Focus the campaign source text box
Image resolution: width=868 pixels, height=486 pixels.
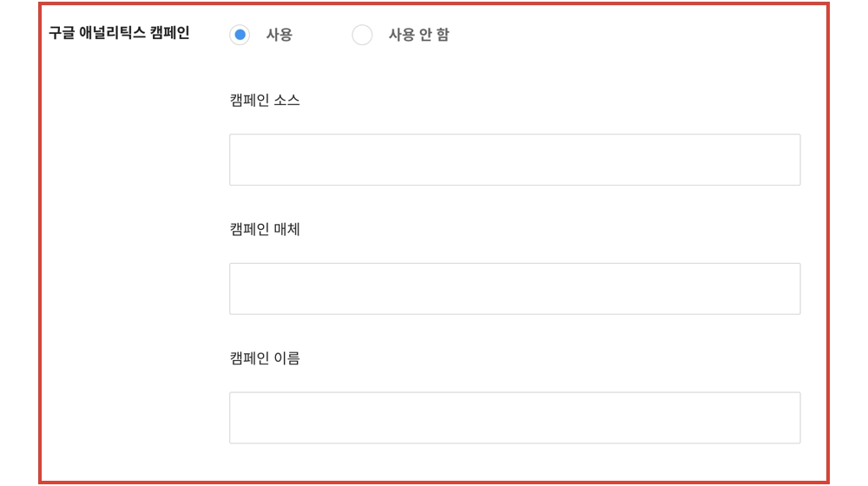click(x=514, y=160)
